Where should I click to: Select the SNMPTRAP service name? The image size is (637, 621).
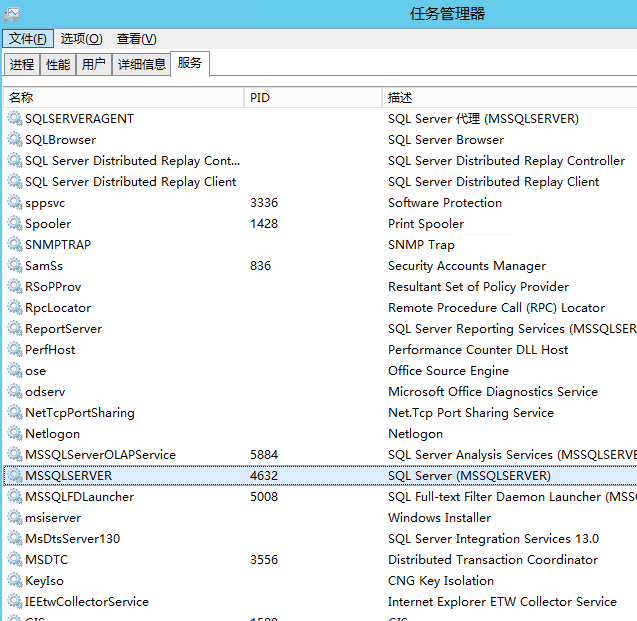(58, 245)
